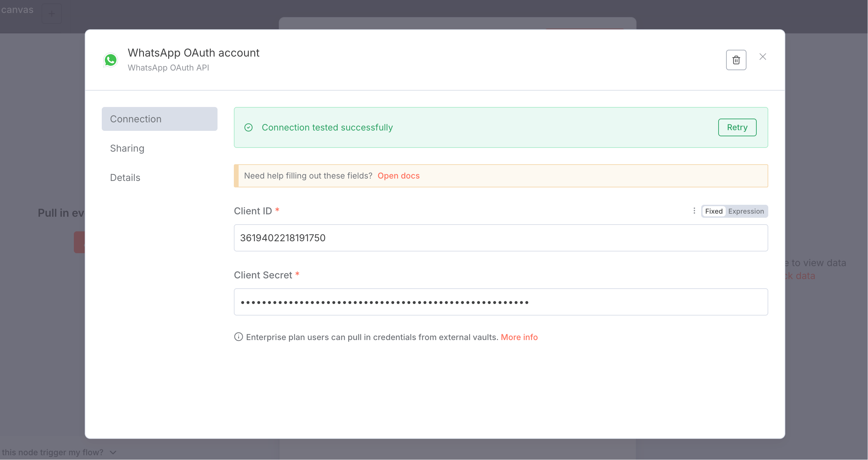Delete credential with the trash icon
The image size is (868, 460).
coord(736,60)
